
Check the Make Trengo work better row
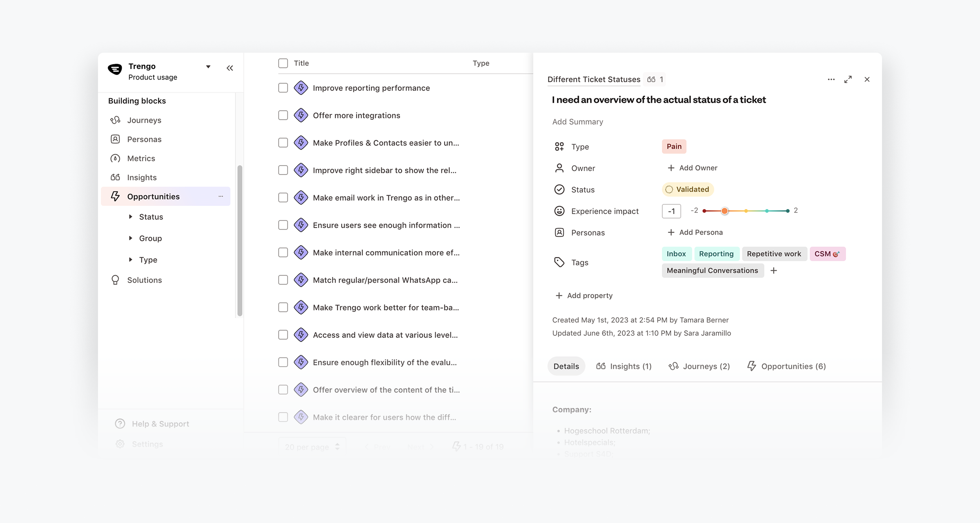pos(283,307)
